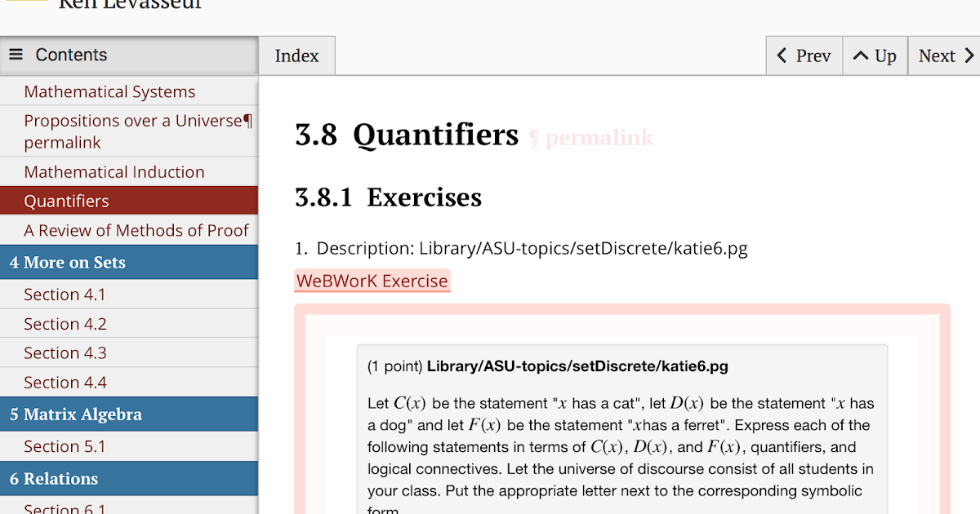Click the 3.8.1 Exercises heading
The width and height of the screenshot is (980, 514).
[x=388, y=197]
